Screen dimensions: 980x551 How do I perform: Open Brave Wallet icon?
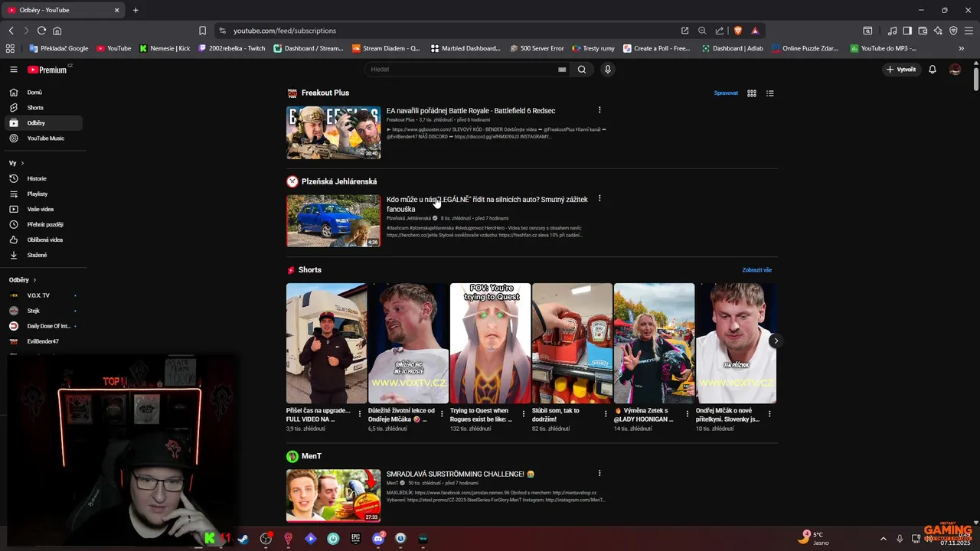coord(923,31)
